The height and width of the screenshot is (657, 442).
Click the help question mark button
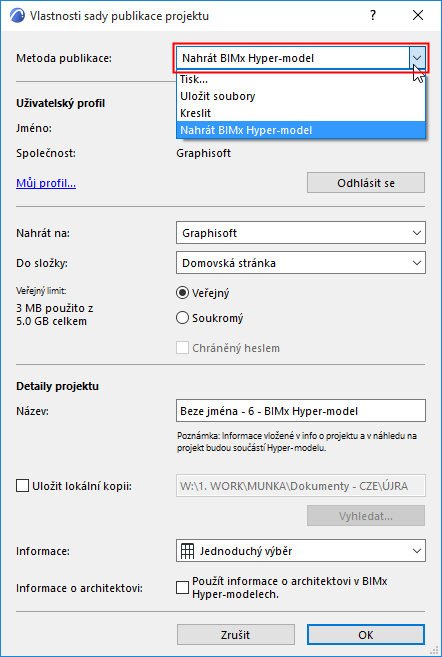[x=373, y=16]
